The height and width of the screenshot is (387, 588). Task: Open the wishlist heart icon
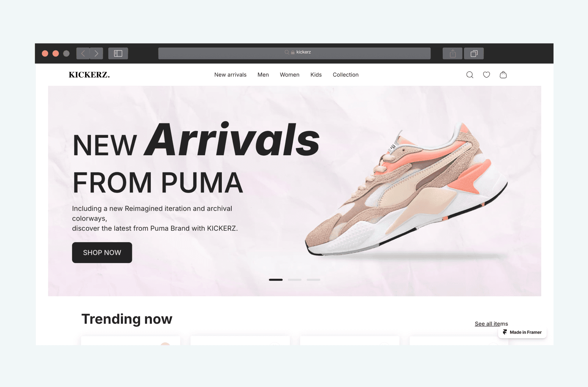click(486, 74)
